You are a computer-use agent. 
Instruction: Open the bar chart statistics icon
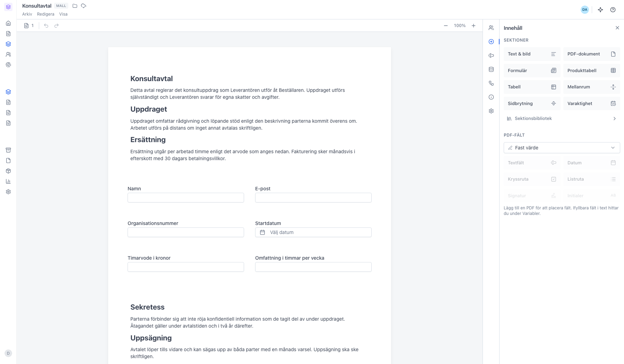coord(8,181)
